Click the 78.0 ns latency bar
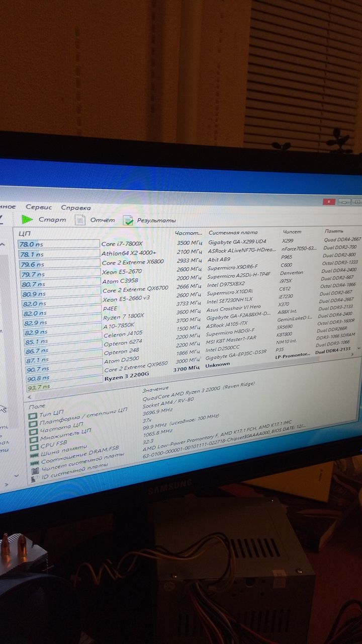This screenshot has height=644, width=362. point(59,244)
